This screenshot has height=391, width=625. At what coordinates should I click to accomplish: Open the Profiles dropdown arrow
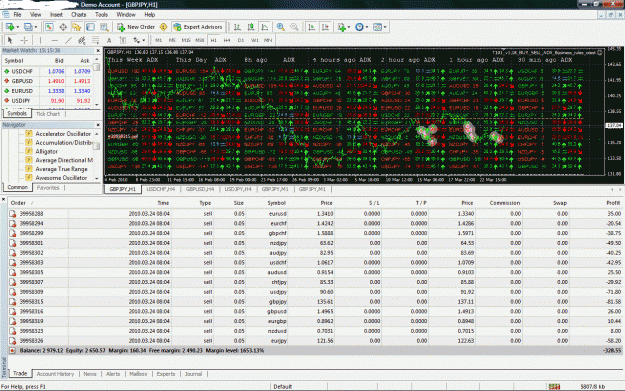point(36,27)
